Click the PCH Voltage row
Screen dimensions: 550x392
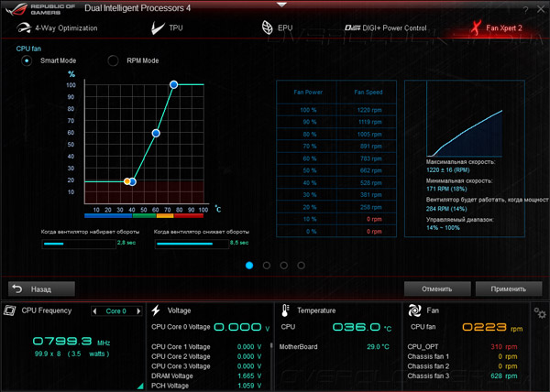206,386
